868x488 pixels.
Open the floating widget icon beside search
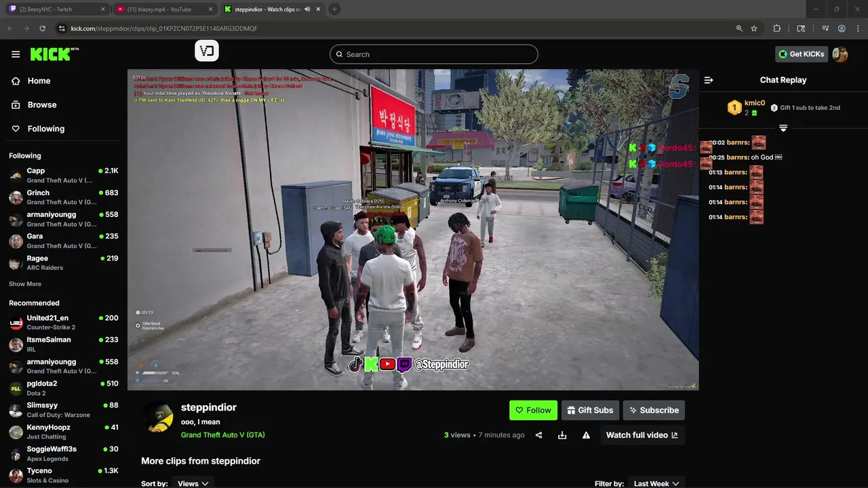point(207,51)
